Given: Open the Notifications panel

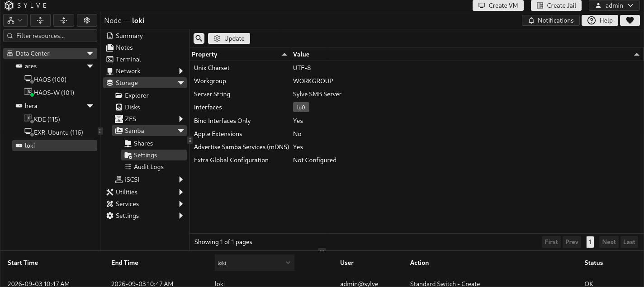Looking at the screenshot, I should 550,20.
